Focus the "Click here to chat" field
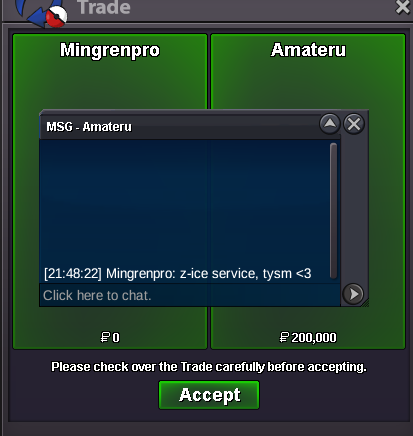The height and width of the screenshot is (436, 413). (x=190, y=295)
